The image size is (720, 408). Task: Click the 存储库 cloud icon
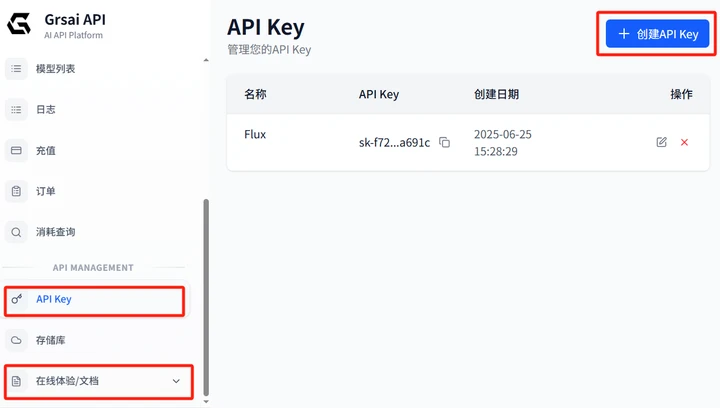pos(16,340)
